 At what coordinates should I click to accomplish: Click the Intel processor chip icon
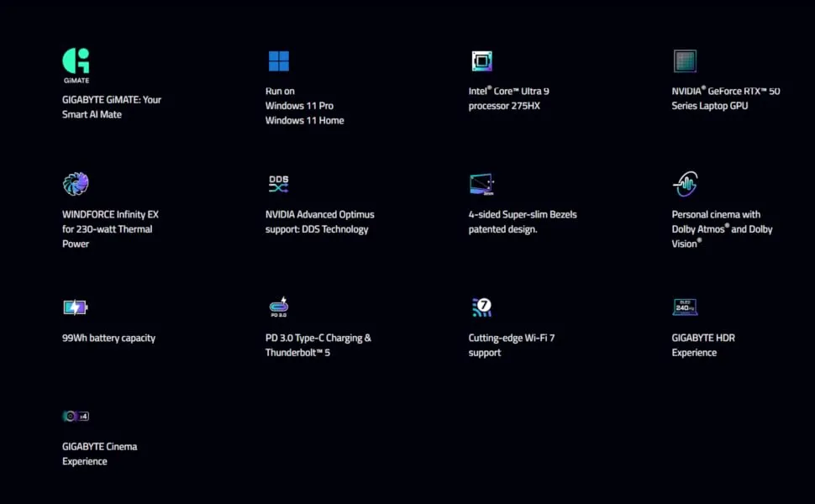click(x=481, y=60)
